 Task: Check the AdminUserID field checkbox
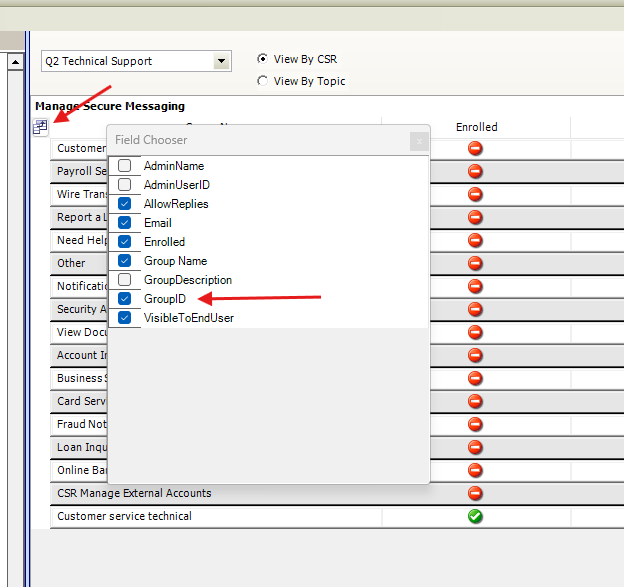[125, 185]
